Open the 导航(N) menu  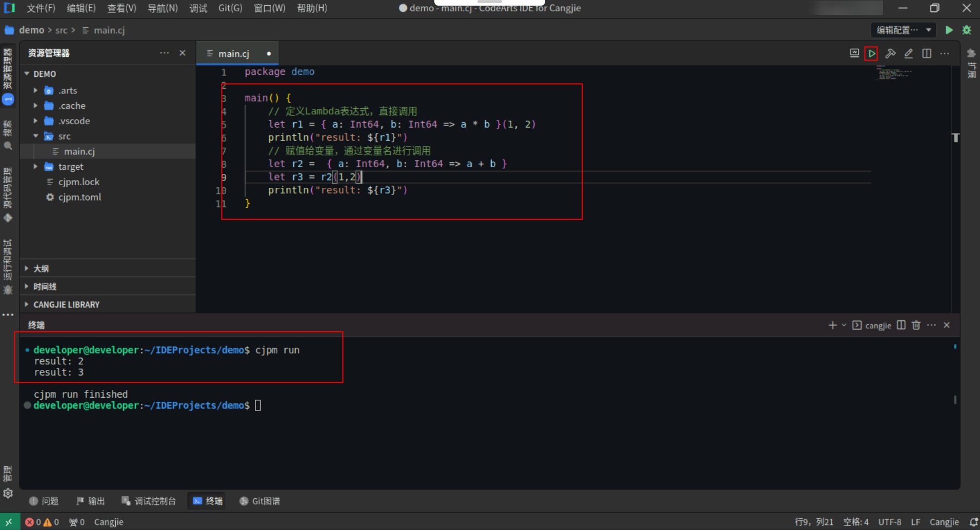coord(163,8)
